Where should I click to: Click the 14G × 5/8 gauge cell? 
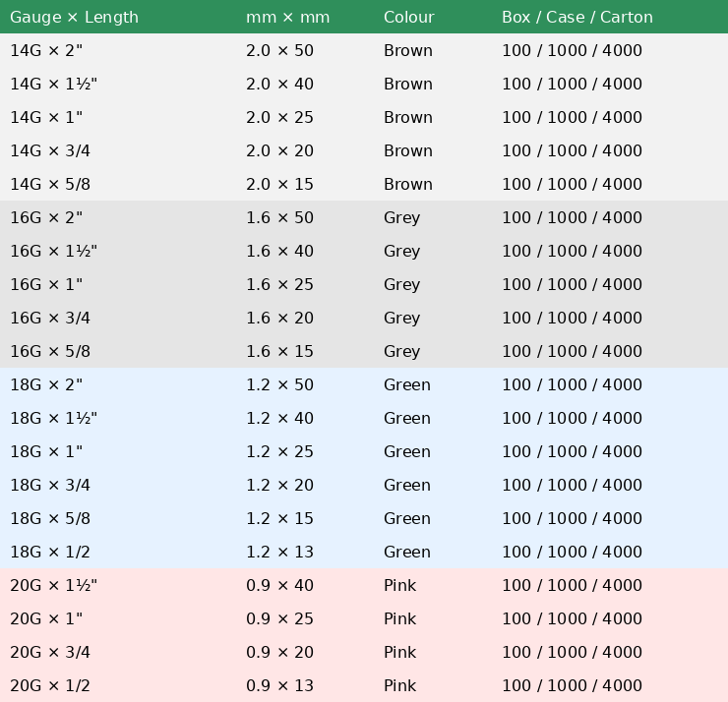(x=50, y=185)
